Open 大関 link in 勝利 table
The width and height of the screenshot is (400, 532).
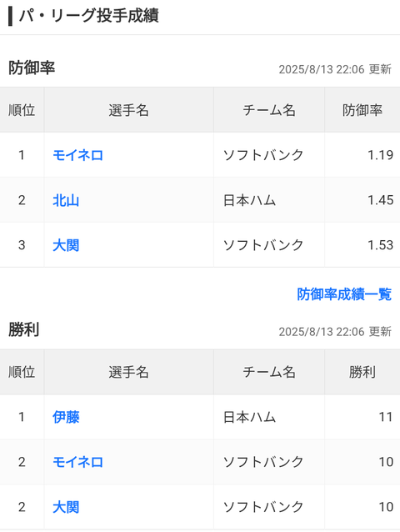tap(66, 507)
